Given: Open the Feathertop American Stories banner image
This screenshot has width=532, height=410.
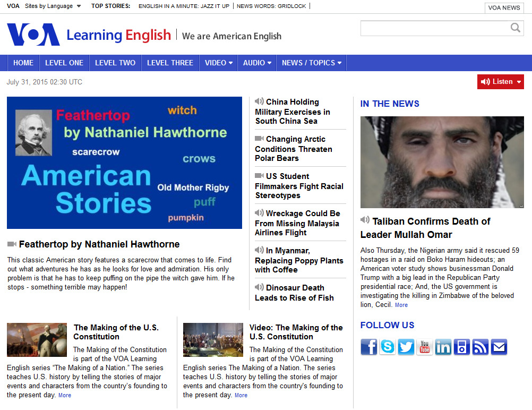Looking at the screenshot, I should pyautogui.click(x=125, y=163).
